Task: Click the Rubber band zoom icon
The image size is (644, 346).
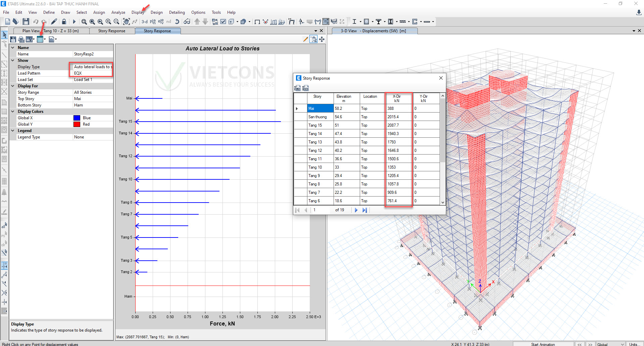Action: coord(84,21)
